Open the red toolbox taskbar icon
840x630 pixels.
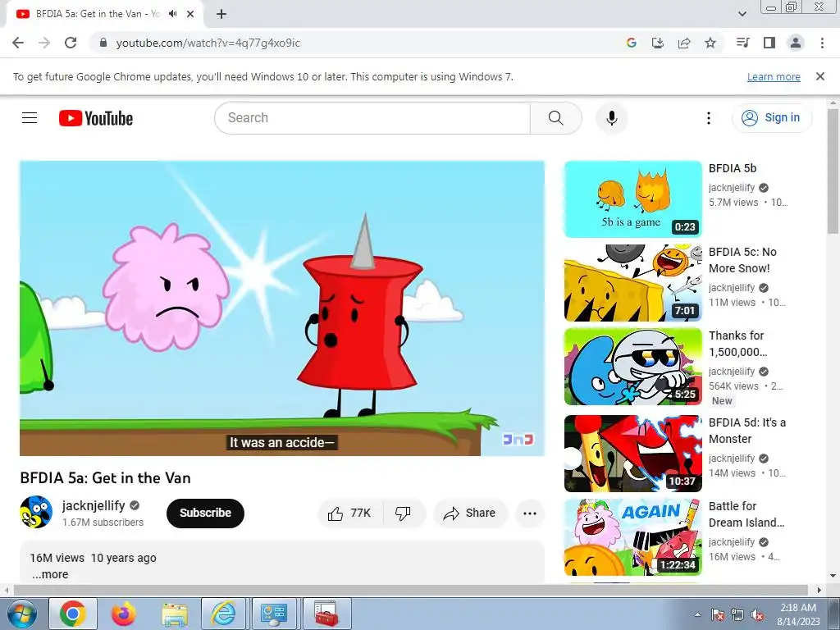326,614
